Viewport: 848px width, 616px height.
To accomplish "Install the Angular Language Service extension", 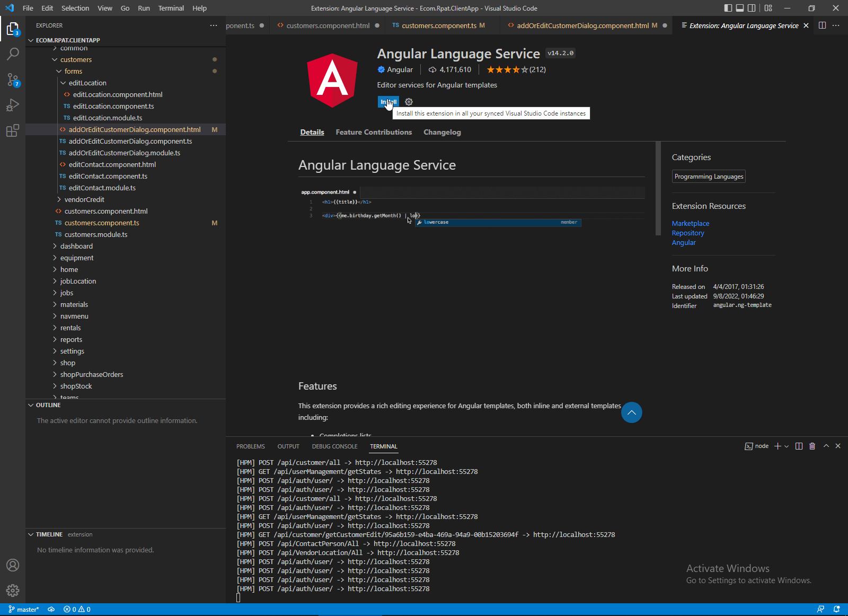I will coord(388,102).
